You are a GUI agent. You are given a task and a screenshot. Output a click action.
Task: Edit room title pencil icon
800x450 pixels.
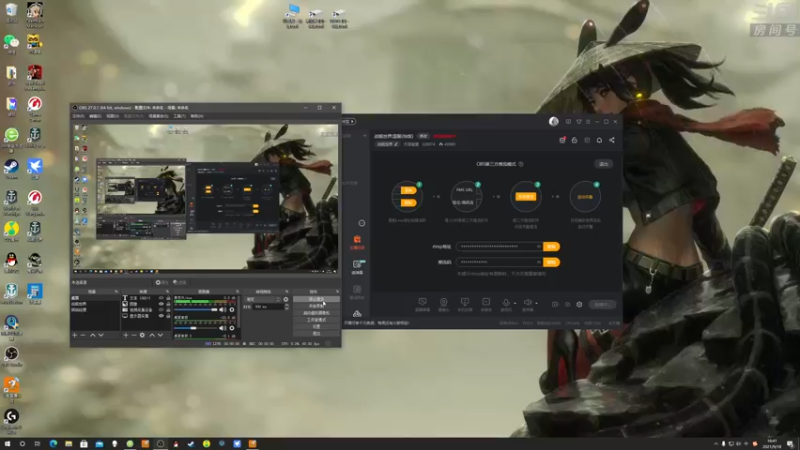coord(396,144)
